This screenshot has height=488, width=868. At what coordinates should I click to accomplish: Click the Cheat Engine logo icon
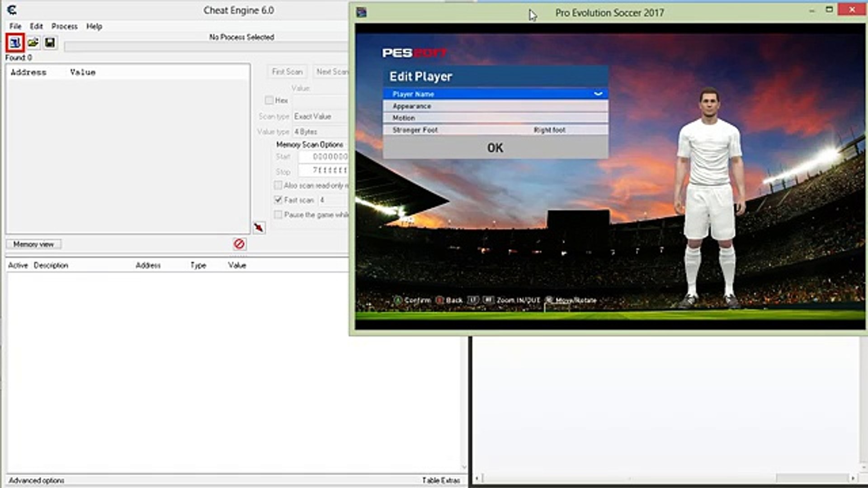tap(12, 10)
